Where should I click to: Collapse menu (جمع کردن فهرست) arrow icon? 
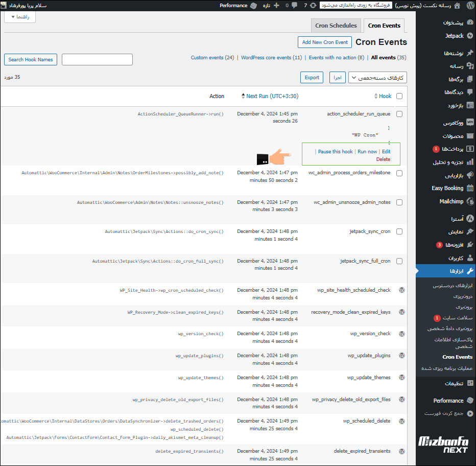tap(470, 413)
